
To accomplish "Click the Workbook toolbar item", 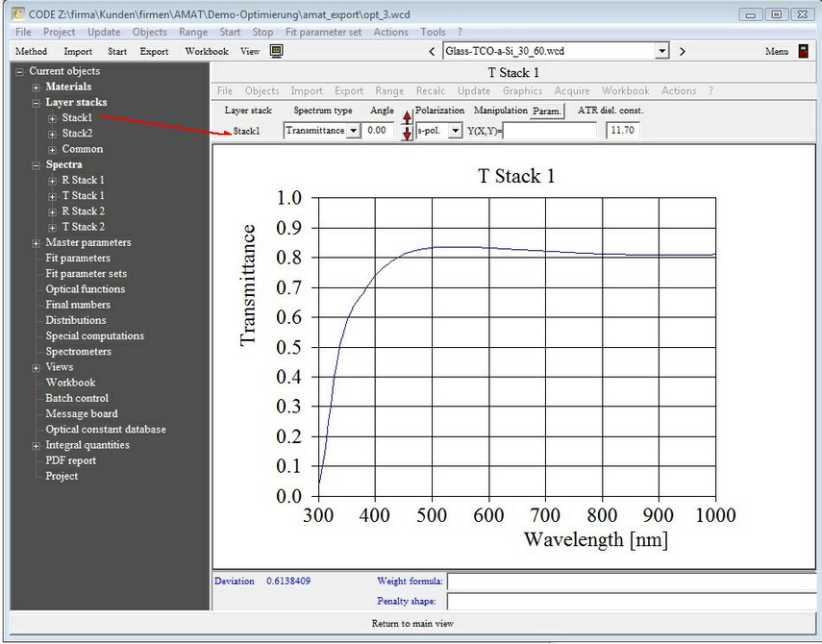I will 207,51.
